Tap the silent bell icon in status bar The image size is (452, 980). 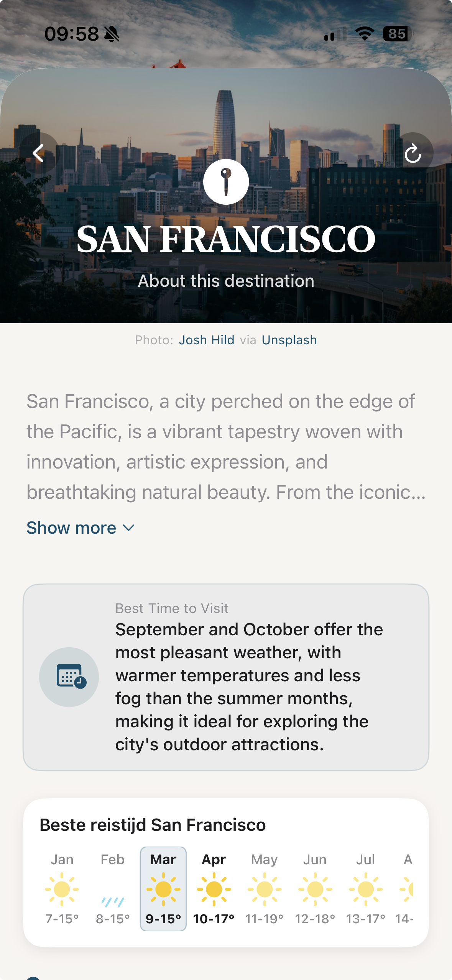(112, 34)
